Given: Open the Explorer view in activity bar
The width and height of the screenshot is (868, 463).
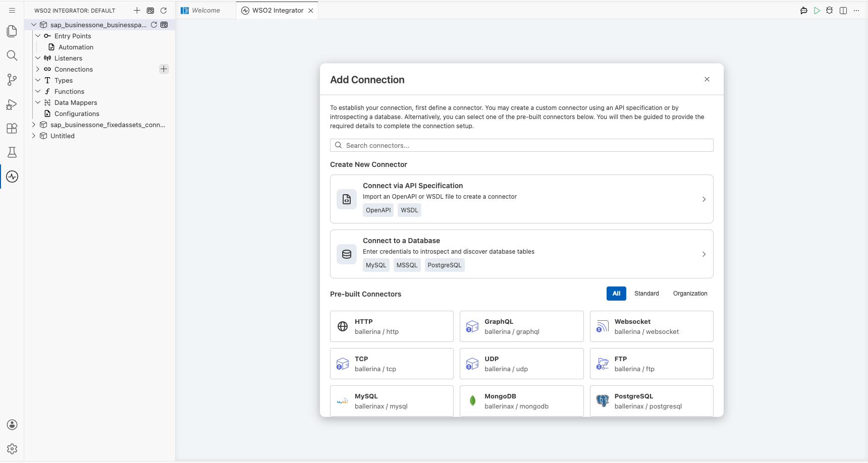Looking at the screenshot, I should [x=12, y=31].
